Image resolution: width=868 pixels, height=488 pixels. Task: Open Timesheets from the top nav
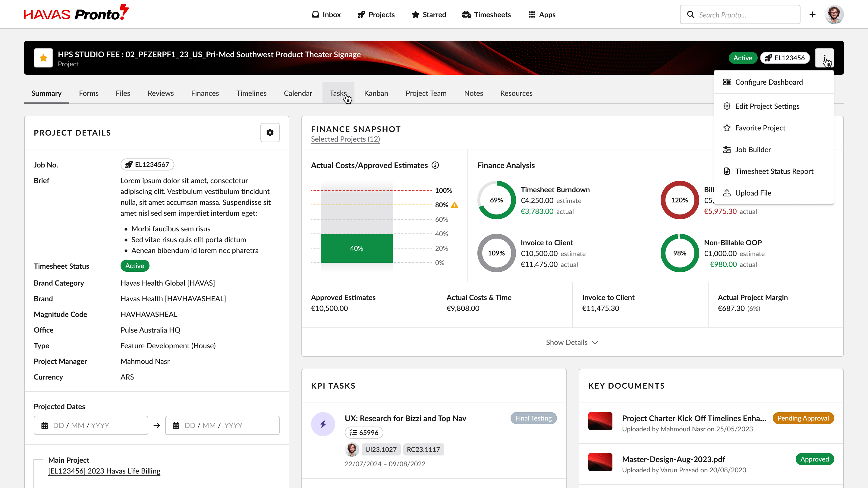(x=486, y=14)
